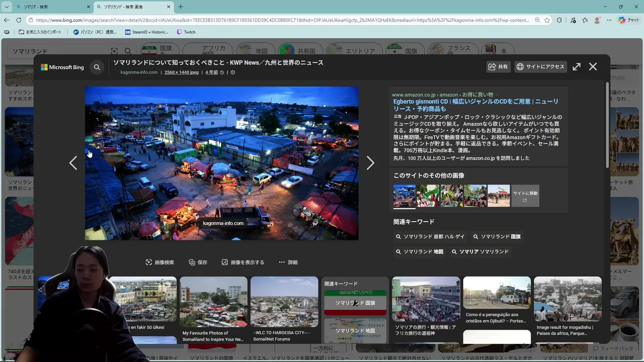Click the サイトに移動 tile
Screen dimensions: 644x362
coord(525,196)
